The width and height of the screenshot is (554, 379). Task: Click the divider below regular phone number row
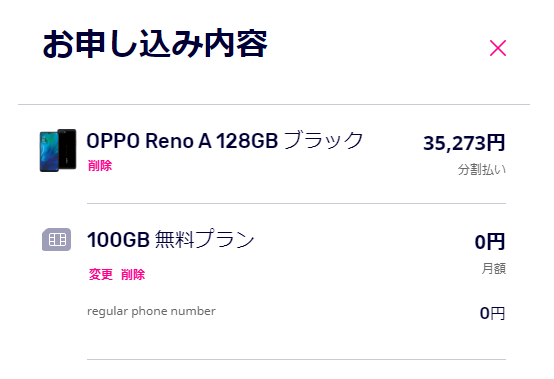(x=296, y=360)
